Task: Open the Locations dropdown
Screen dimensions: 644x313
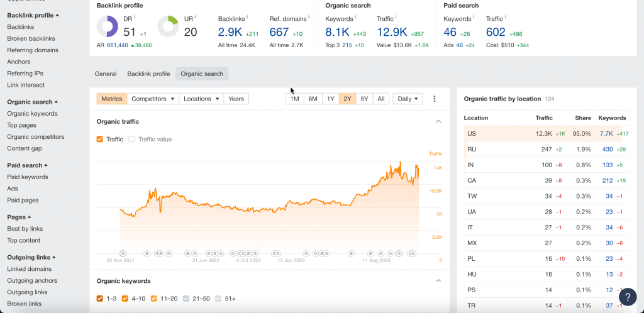Action: pos(201,99)
